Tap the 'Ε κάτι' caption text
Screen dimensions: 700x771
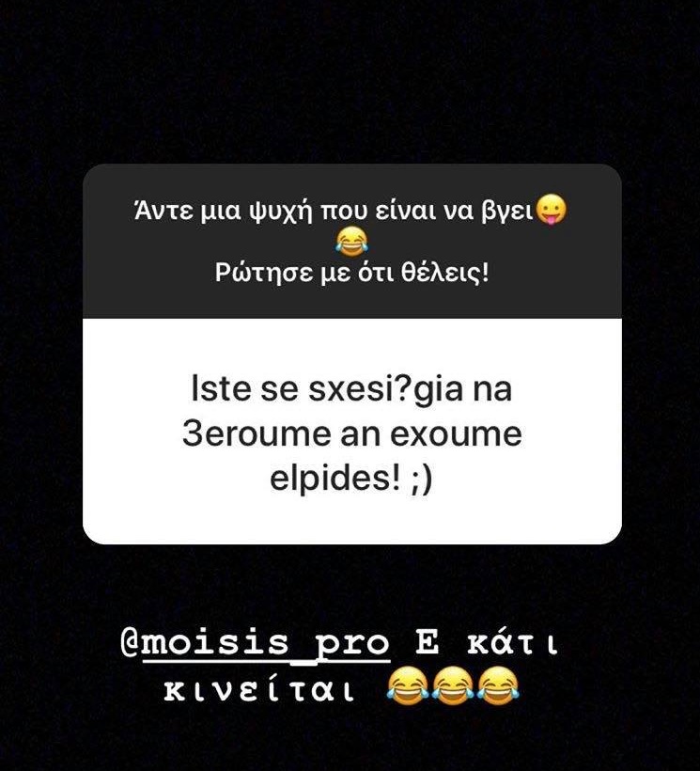point(488,644)
